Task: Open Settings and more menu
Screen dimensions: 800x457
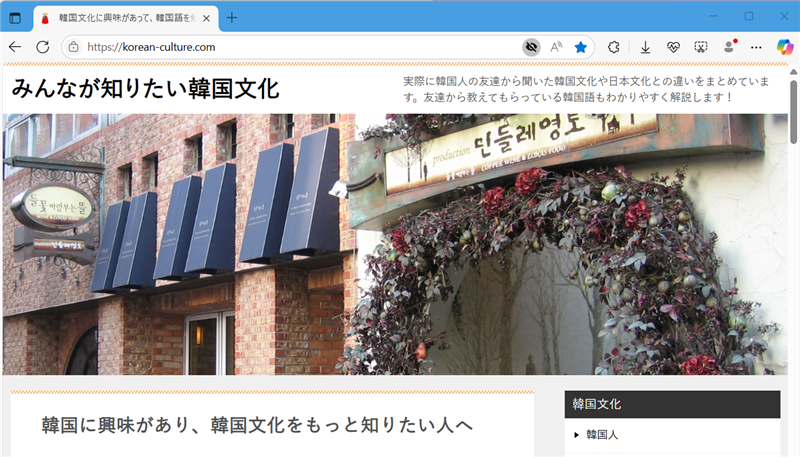Action: [x=757, y=47]
